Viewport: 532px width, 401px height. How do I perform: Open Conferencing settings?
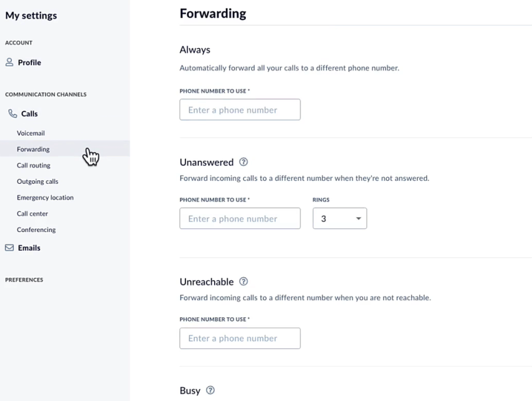[36, 230]
